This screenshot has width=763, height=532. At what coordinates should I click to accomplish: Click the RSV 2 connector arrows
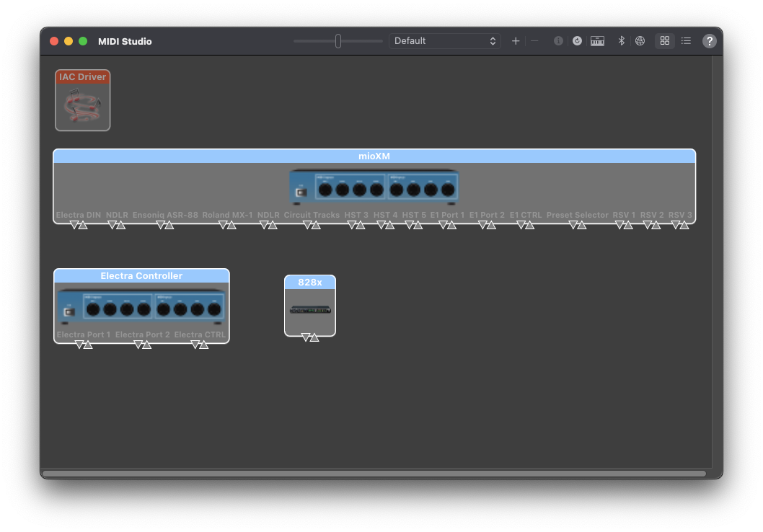(x=651, y=225)
